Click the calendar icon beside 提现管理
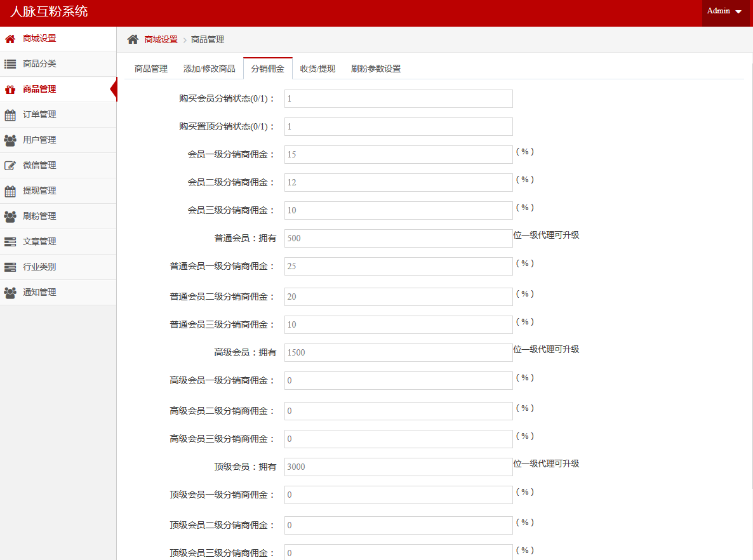The image size is (753, 560). pos(10,191)
